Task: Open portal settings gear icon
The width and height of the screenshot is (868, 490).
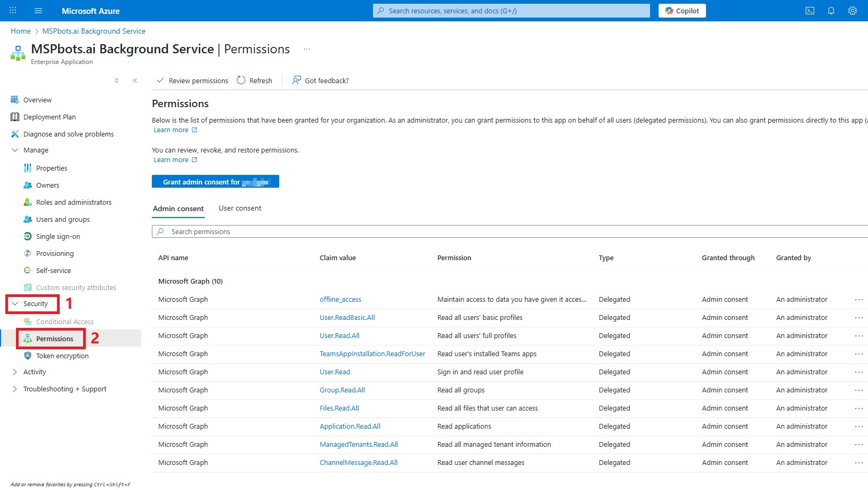Action: [852, 11]
